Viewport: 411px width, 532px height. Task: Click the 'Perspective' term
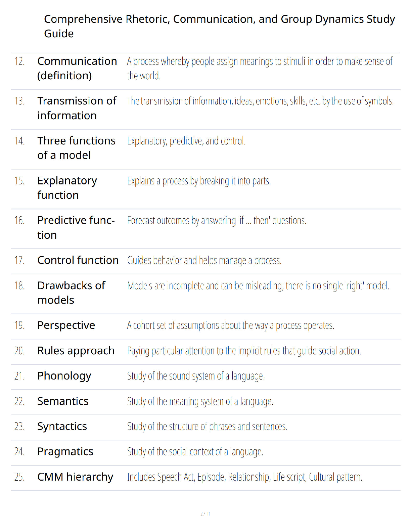66,325
